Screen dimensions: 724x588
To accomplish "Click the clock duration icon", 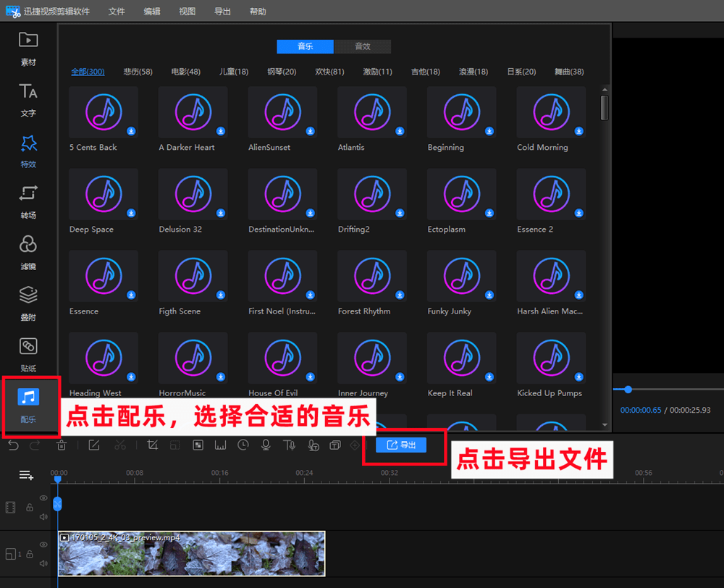I will coord(243,445).
